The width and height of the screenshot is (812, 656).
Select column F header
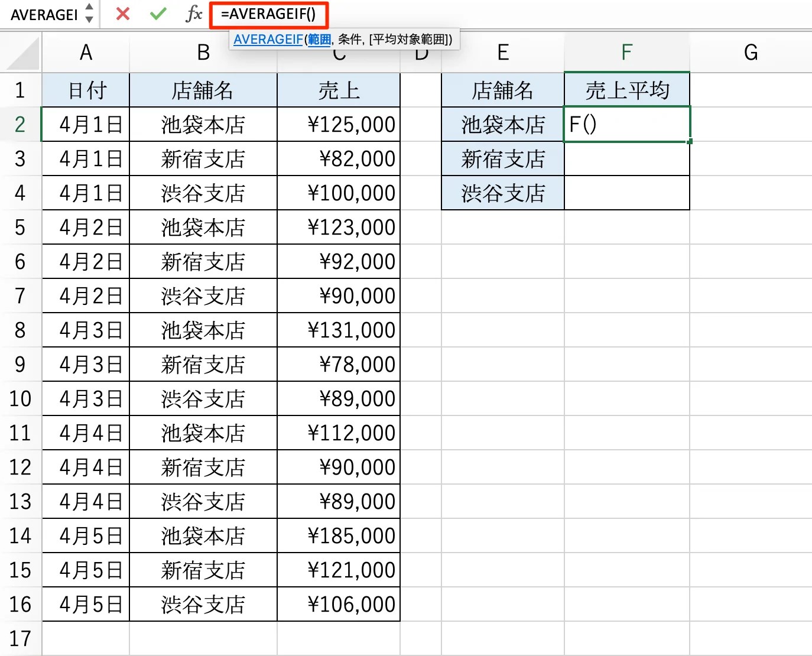627,53
